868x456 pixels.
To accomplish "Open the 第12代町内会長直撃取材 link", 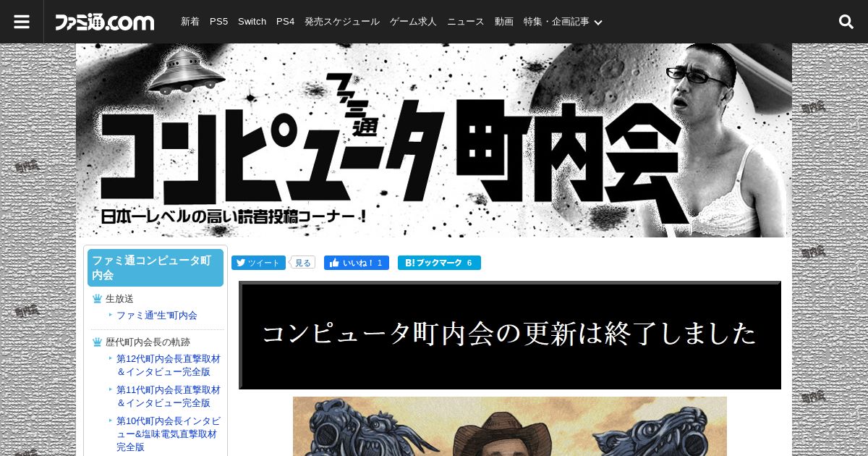I will pos(169,366).
